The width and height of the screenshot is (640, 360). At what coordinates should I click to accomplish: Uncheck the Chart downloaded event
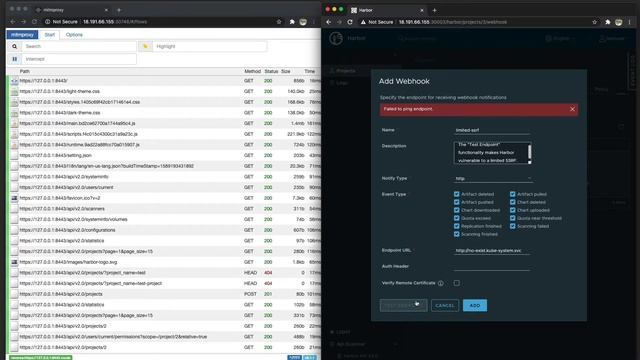[456, 210]
